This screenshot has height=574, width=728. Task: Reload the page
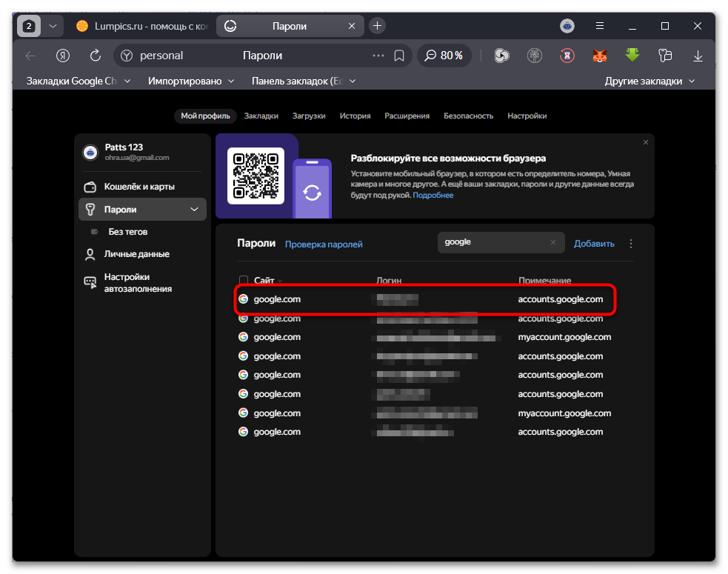pos(96,56)
